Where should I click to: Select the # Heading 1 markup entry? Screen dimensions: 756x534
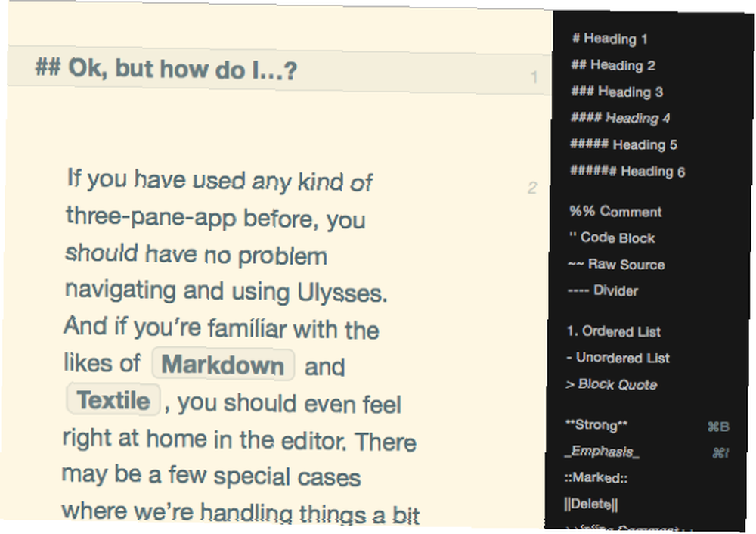(x=609, y=39)
